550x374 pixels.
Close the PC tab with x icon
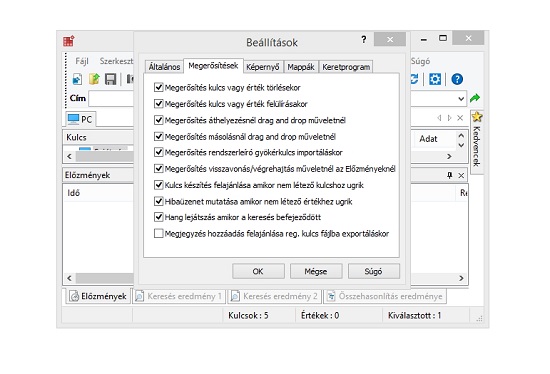pos(460,118)
